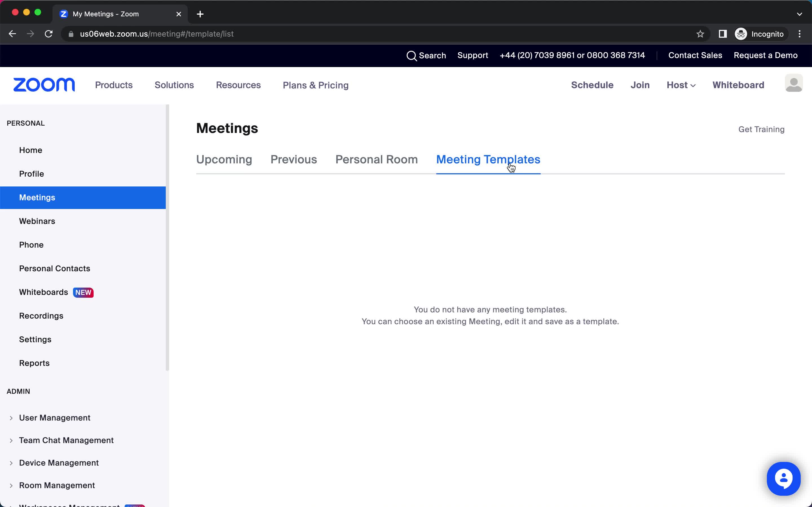Click the Support navigation link
The width and height of the screenshot is (812, 507).
click(473, 55)
